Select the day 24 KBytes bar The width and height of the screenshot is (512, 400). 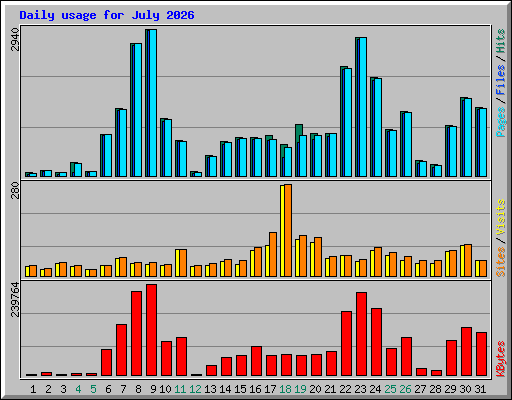[376, 342]
